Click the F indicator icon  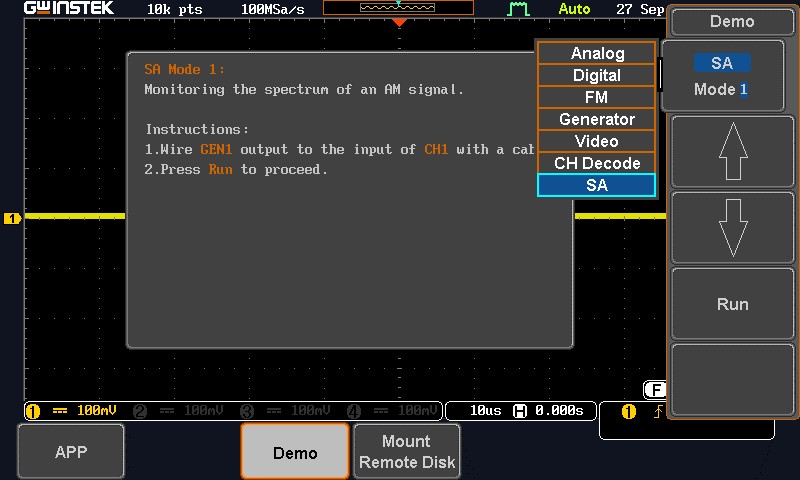click(655, 390)
